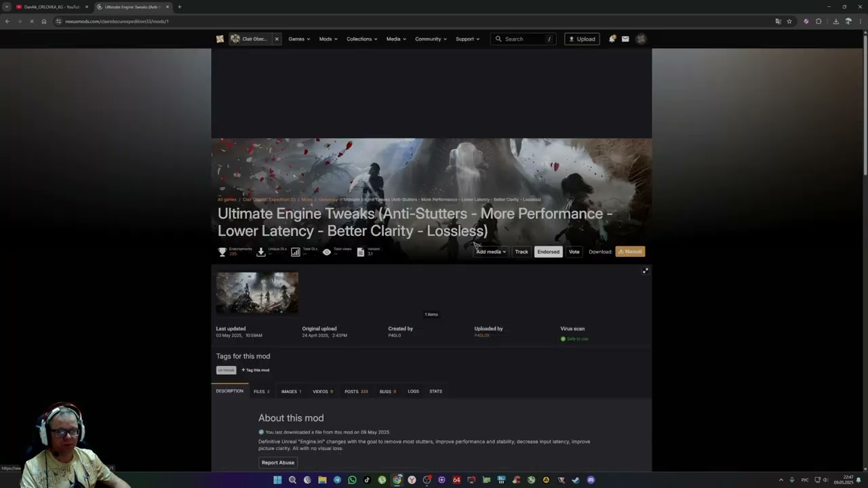
Task: Open WhatsApp from the taskbar
Action: (352, 480)
